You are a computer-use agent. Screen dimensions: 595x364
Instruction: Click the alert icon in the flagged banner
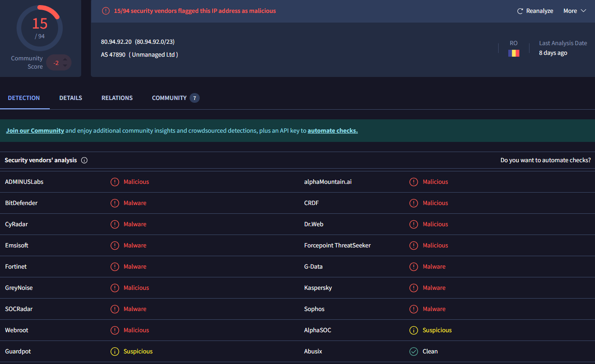(106, 11)
